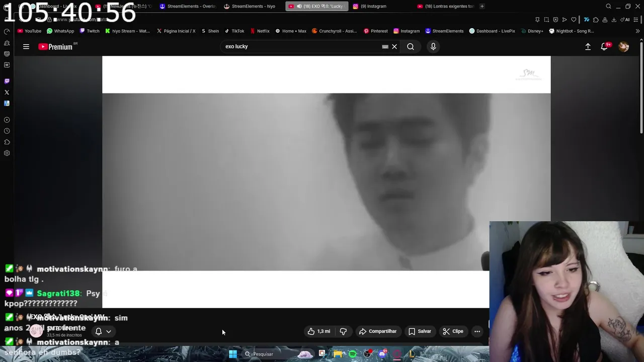This screenshot has width=644, height=362.
Task: Clear the 'exo lucky' search text
Action: click(x=394, y=46)
